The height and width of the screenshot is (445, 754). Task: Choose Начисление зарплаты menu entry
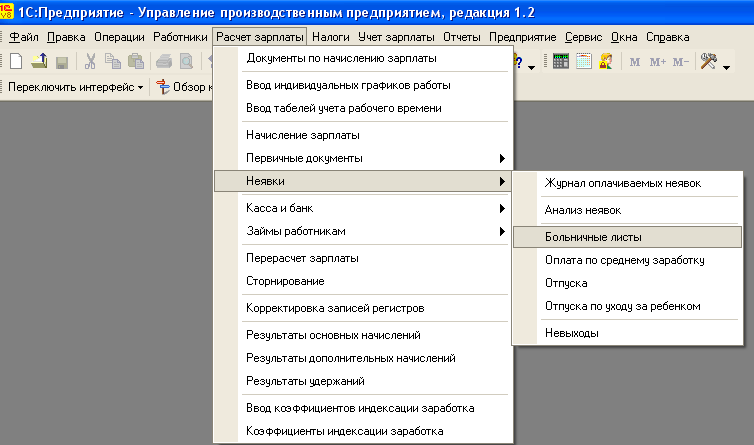[363, 135]
